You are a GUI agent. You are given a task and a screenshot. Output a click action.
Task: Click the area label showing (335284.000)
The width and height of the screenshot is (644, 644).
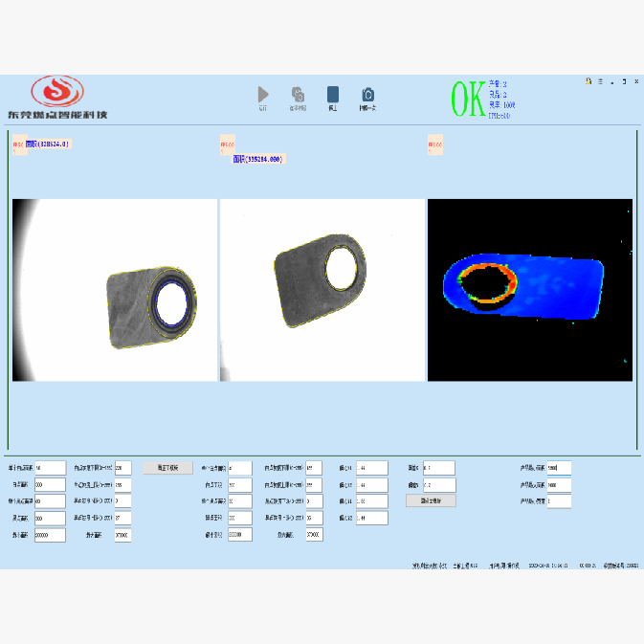(x=259, y=159)
